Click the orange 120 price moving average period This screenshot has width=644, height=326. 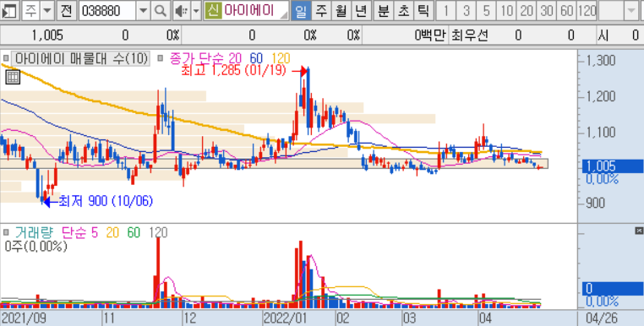pos(281,58)
